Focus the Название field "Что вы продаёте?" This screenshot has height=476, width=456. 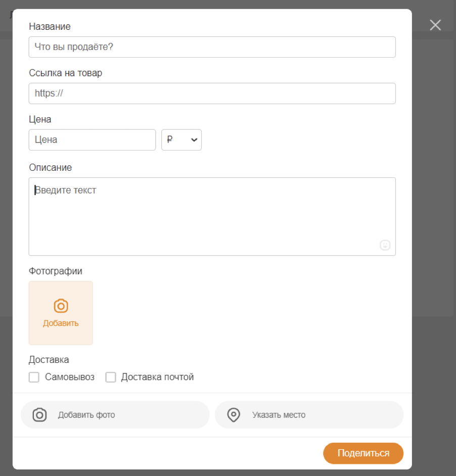(x=212, y=47)
